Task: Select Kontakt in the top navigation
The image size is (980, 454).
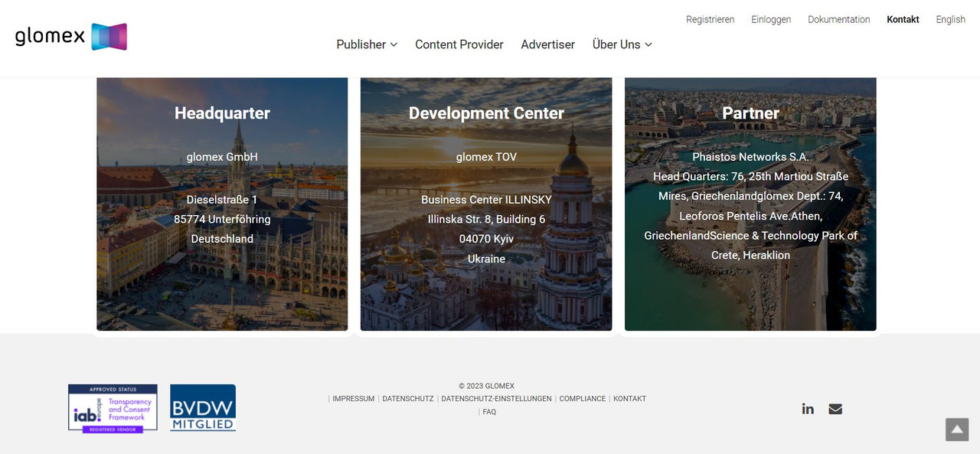Action: tap(903, 20)
